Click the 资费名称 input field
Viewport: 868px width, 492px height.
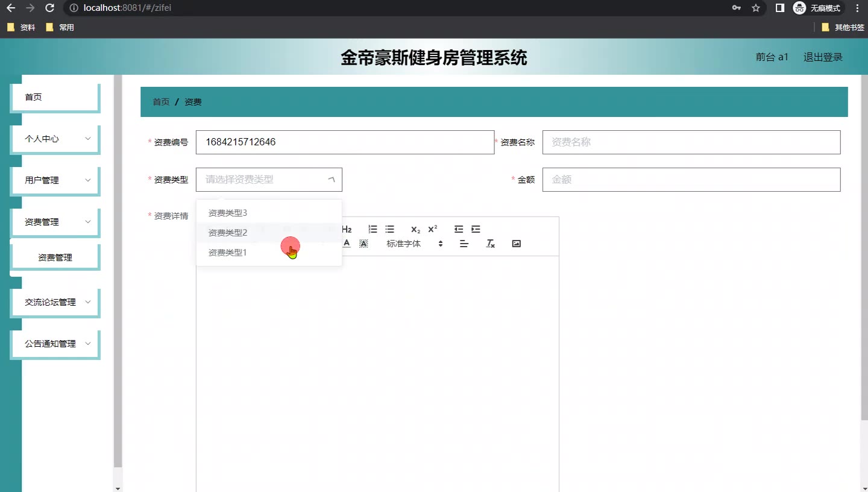691,142
